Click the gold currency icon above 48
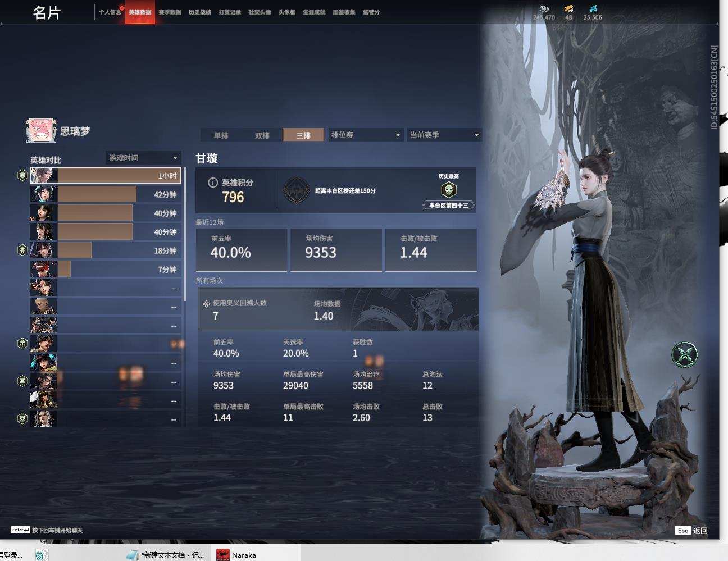This screenshot has height=561, width=728. tap(568, 9)
